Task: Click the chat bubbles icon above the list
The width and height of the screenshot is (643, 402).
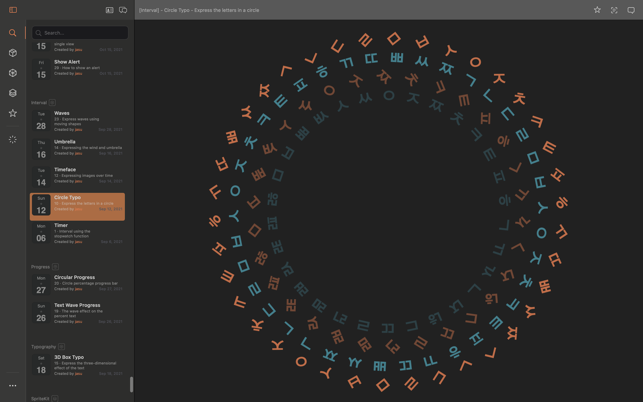Action: point(123,10)
